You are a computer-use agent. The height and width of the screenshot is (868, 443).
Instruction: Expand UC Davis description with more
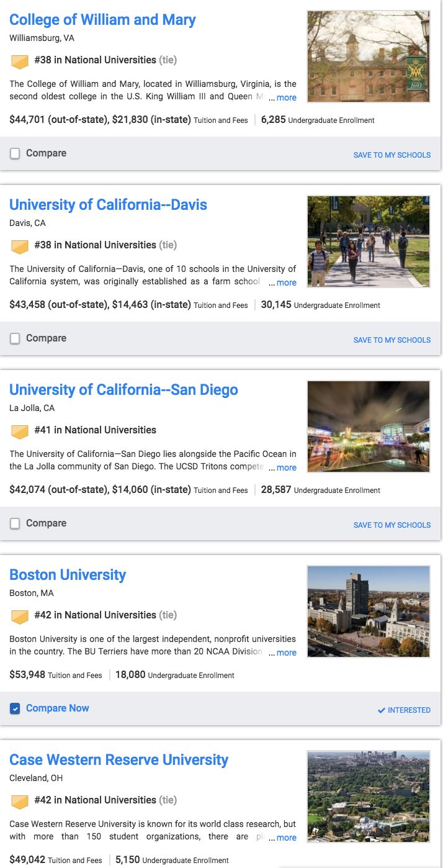click(x=286, y=283)
